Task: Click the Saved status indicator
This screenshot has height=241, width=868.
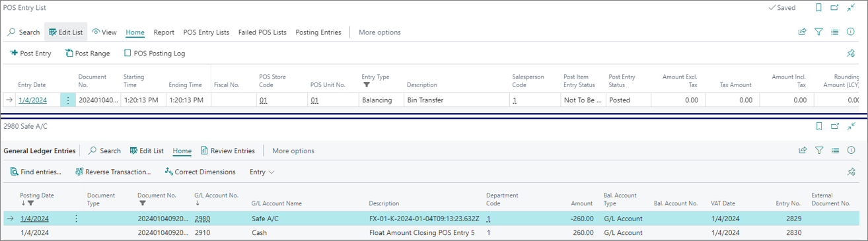Action: click(x=782, y=8)
